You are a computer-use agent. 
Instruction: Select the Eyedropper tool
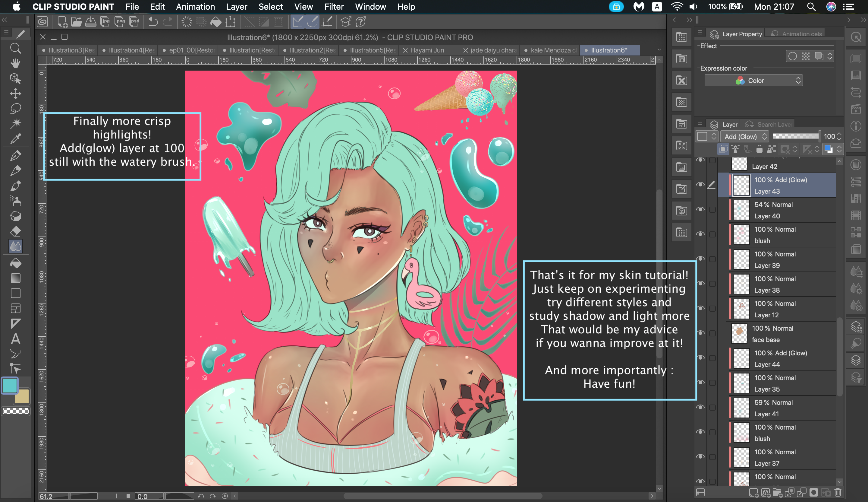coord(15,138)
